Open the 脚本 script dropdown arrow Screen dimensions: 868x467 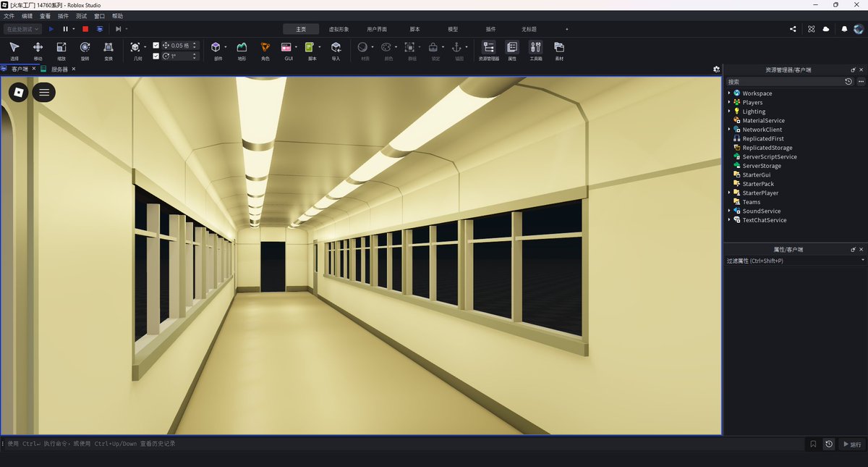319,47
